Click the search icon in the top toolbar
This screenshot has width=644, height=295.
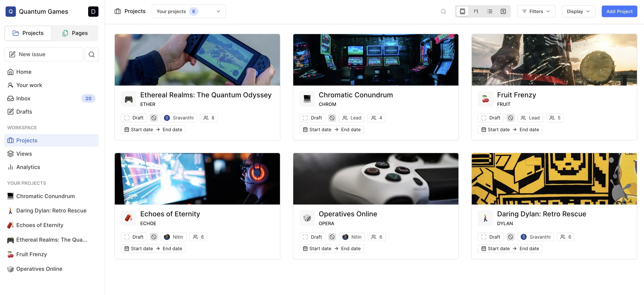point(443,11)
